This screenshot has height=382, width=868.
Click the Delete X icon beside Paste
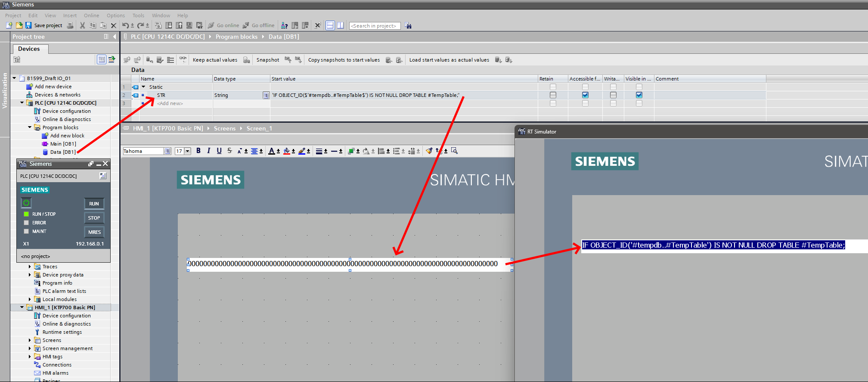click(114, 25)
